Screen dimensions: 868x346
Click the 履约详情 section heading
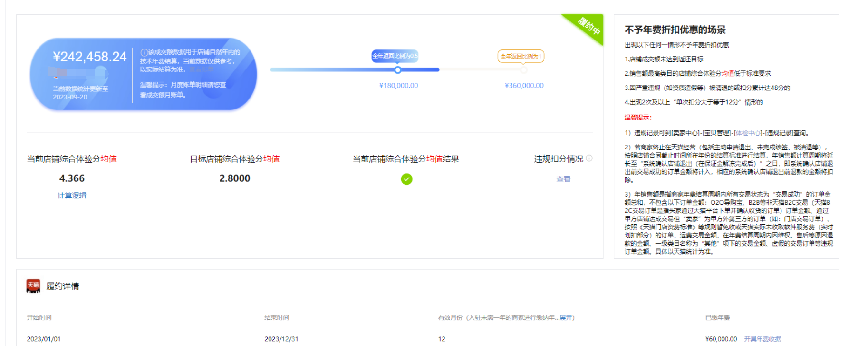[x=63, y=286]
